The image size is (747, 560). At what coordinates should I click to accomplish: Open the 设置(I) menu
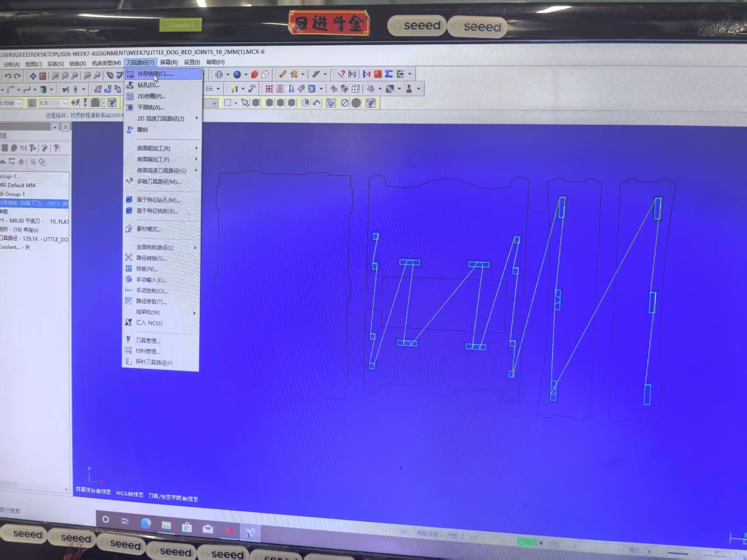(192, 62)
